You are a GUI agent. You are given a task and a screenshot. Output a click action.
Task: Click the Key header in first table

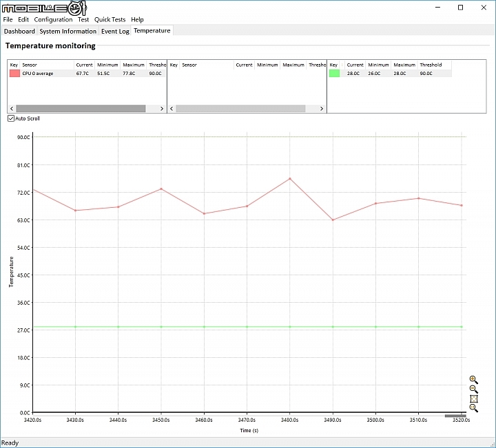click(14, 65)
